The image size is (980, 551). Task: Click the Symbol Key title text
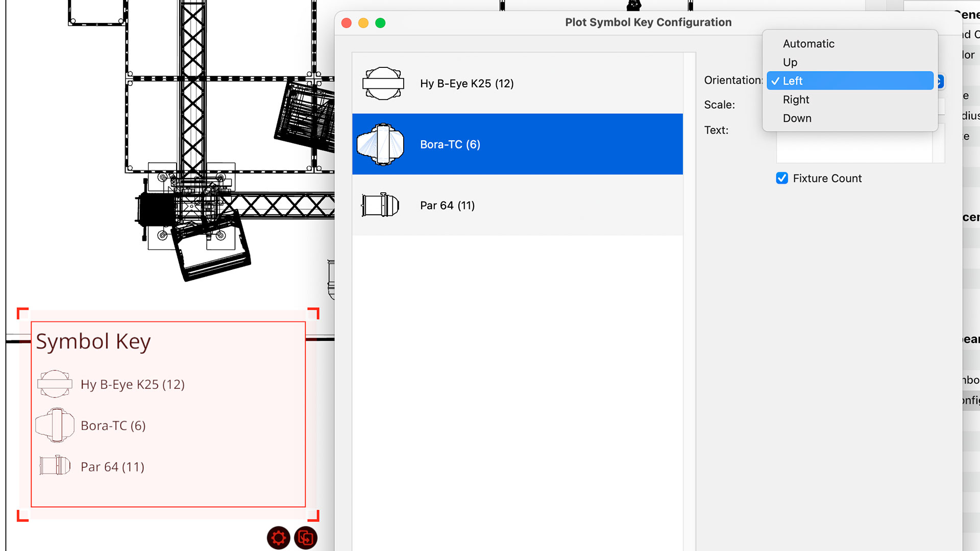tap(93, 341)
